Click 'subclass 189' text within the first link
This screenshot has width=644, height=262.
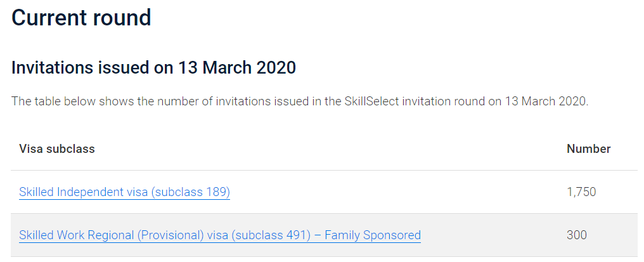click(191, 192)
